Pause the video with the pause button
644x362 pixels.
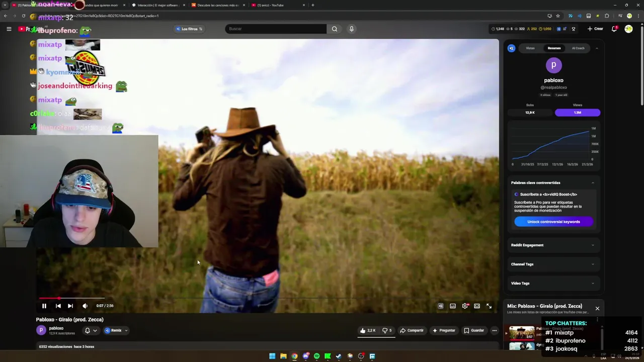coord(44,306)
